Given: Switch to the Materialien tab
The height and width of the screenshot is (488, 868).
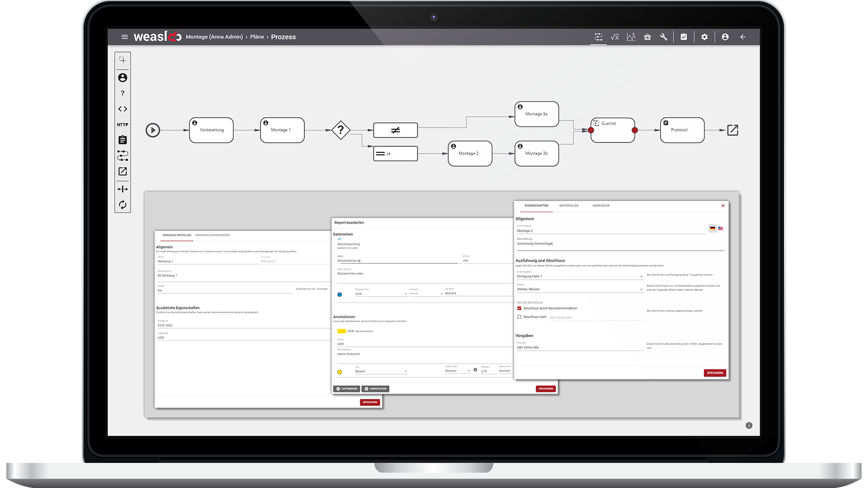Looking at the screenshot, I should coord(569,206).
